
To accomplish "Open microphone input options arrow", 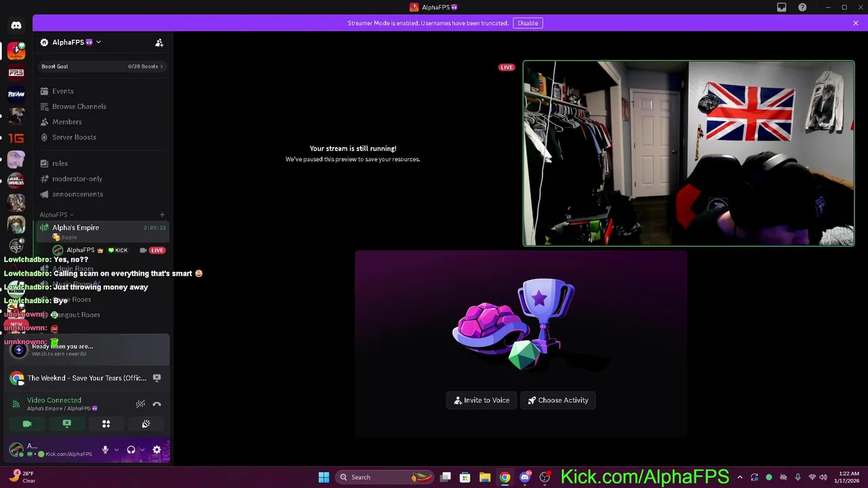I will click(x=116, y=450).
